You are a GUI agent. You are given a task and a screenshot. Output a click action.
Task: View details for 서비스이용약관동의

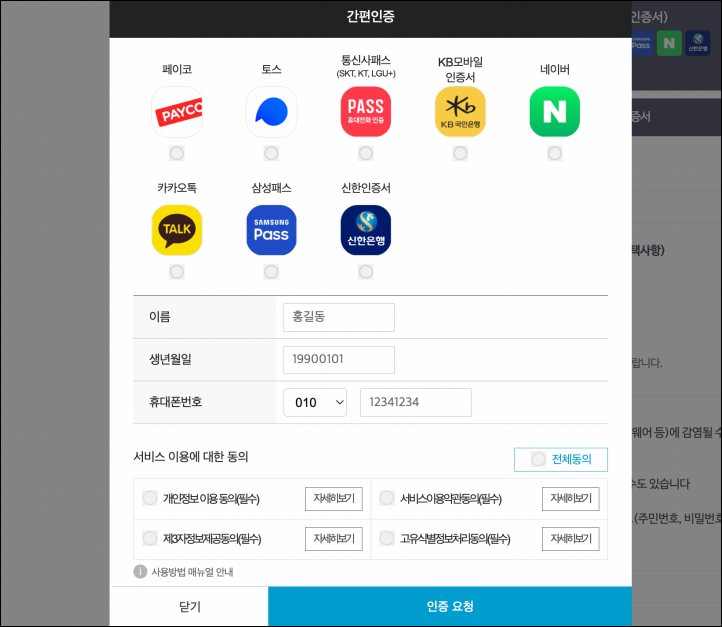(571, 499)
